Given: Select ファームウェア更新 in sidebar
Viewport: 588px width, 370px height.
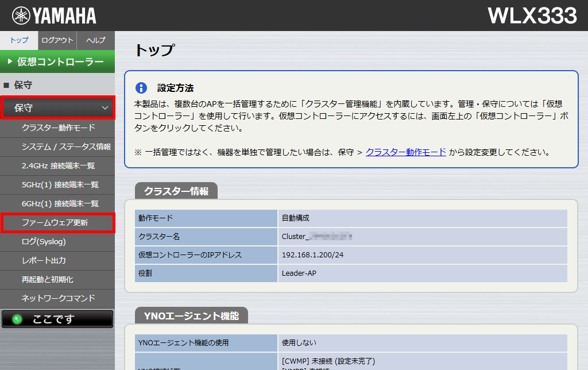Looking at the screenshot, I should point(57,223).
